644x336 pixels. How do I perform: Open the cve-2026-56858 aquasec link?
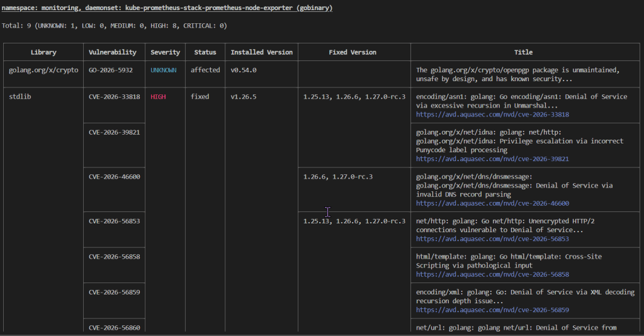pos(492,274)
